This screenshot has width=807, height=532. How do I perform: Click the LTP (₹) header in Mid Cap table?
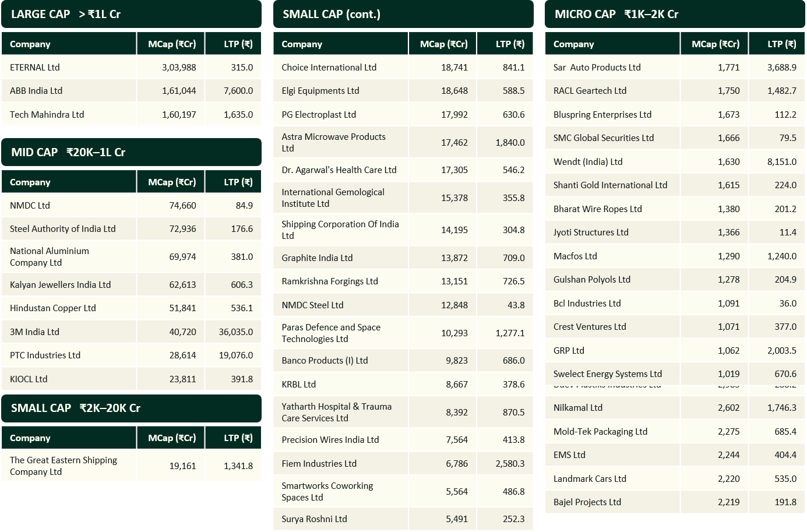coord(233,182)
